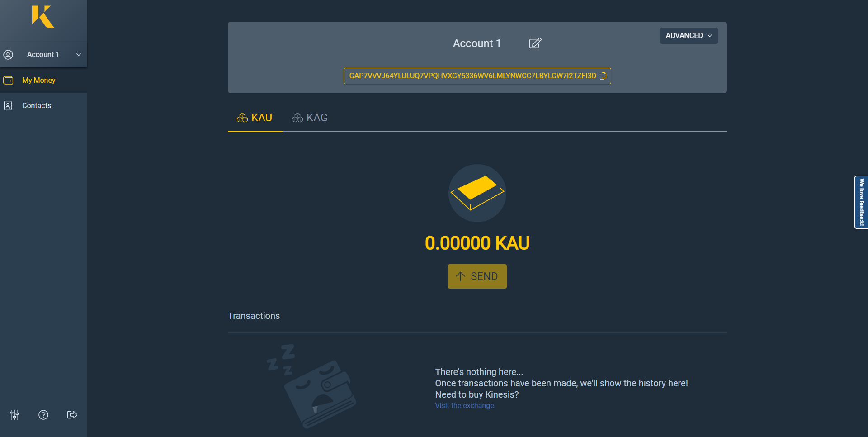Edit the account name with pencil icon
The width and height of the screenshot is (868, 437).
(x=535, y=43)
